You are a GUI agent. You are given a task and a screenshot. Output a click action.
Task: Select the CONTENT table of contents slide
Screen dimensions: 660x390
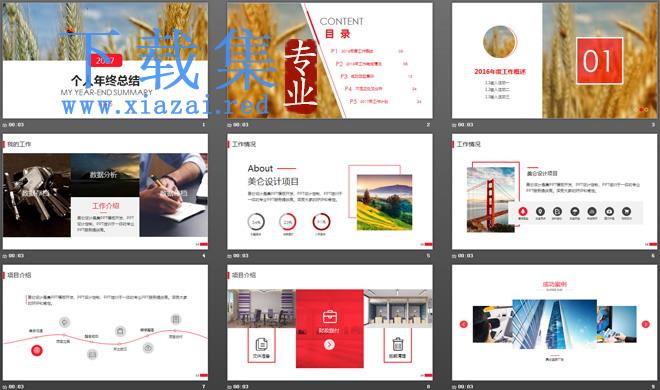click(x=330, y=61)
